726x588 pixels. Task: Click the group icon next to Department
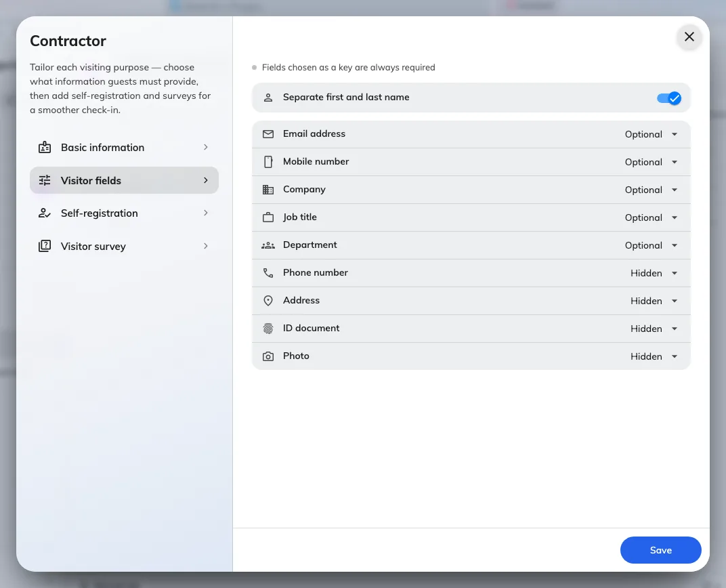coord(268,245)
